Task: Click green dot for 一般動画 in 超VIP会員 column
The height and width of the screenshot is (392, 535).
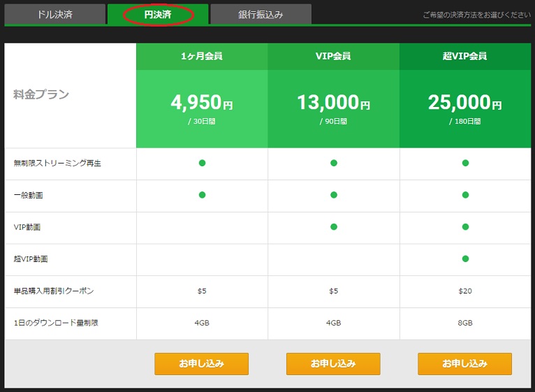Action: pos(465,195)
